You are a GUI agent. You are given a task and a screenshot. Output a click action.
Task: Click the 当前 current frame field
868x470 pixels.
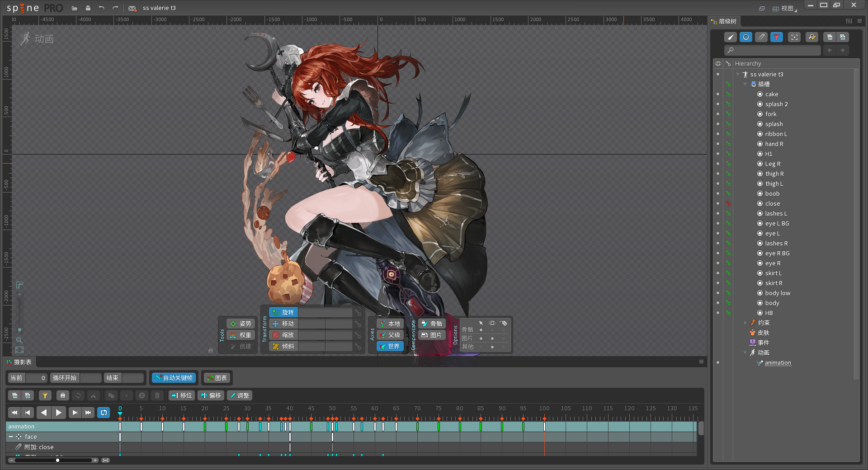(x=36, y=378)
